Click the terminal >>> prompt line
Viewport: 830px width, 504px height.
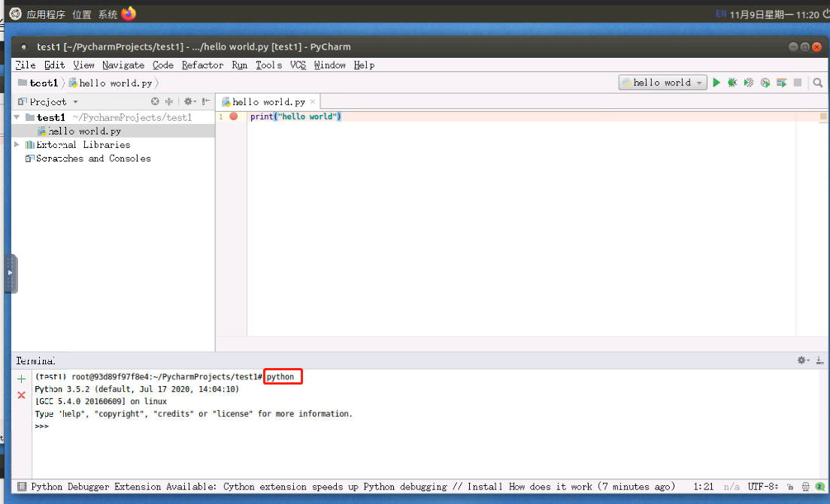pos(42,426)
